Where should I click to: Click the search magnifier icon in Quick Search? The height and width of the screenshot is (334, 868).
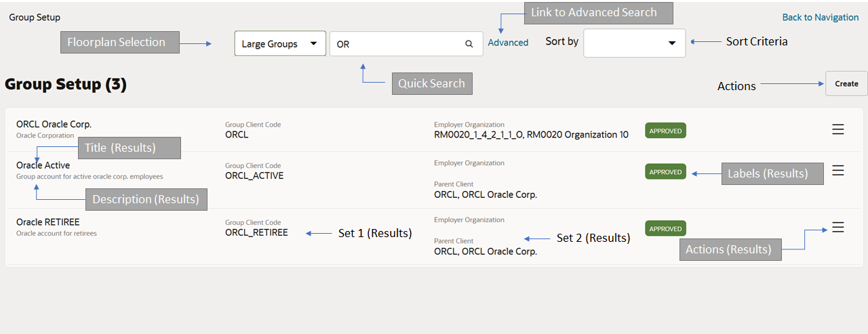tap(469, 44)
